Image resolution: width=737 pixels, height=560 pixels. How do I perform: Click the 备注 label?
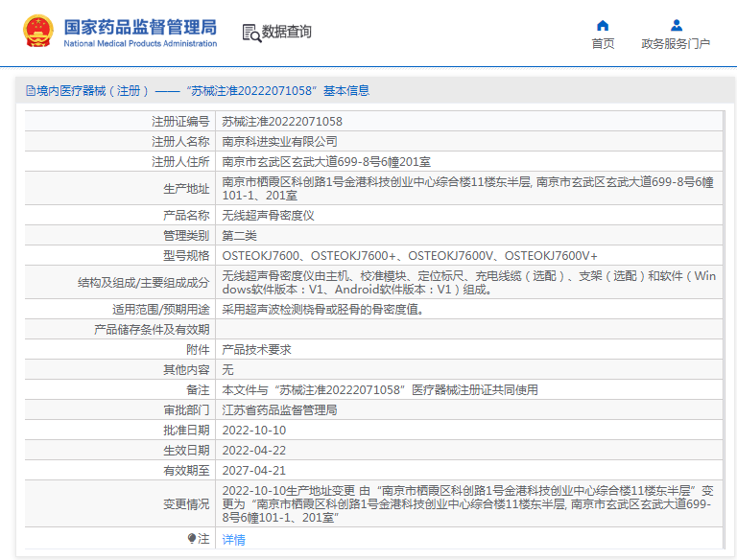point(198,390)
